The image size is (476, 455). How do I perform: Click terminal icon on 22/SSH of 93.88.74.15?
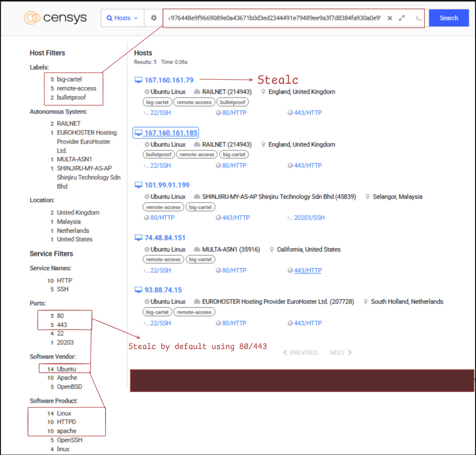point(146,323)
